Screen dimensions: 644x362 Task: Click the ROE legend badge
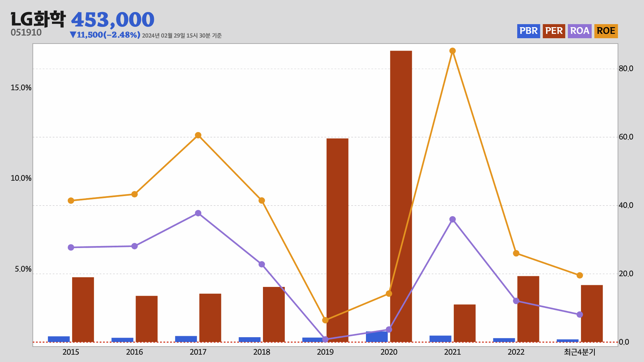tap(606, 31)
